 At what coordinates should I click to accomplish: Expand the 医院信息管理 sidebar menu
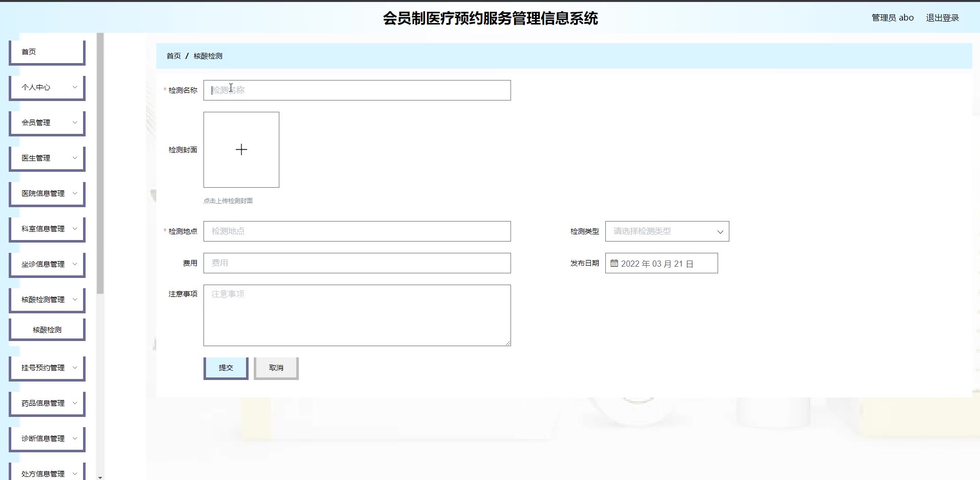(x=47, y=194)
